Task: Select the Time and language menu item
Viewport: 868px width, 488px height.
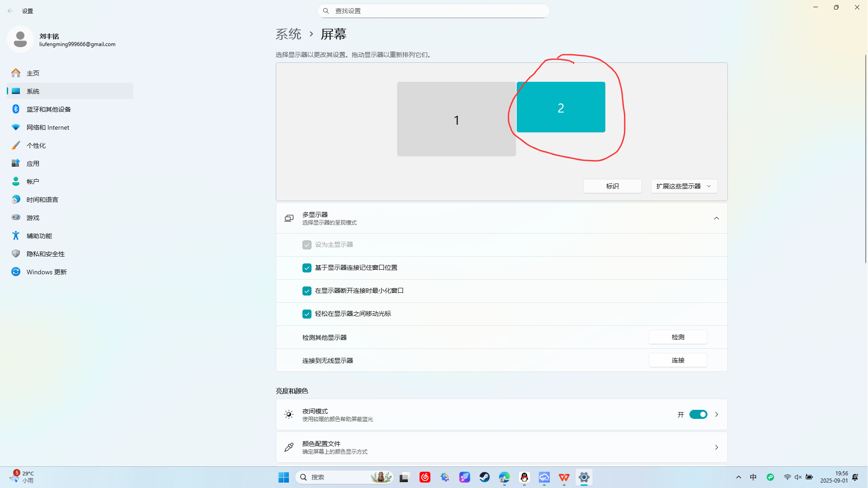Action: click(x=42, y=200)
